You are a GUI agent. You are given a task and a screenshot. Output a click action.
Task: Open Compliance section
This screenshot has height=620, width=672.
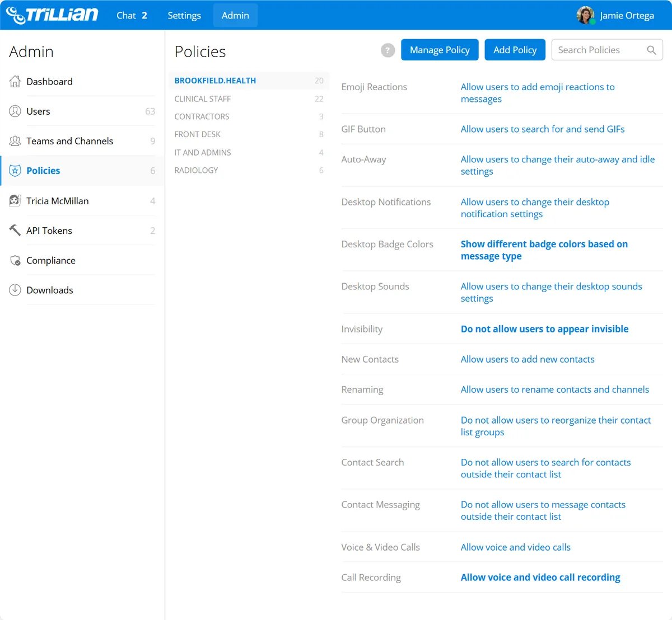point(82,260)
